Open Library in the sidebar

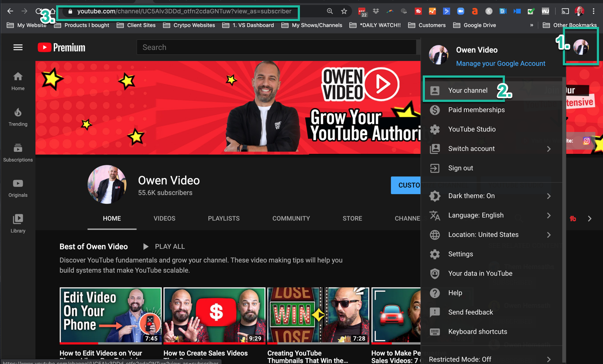pyautogui.click(x=18, y=224)
